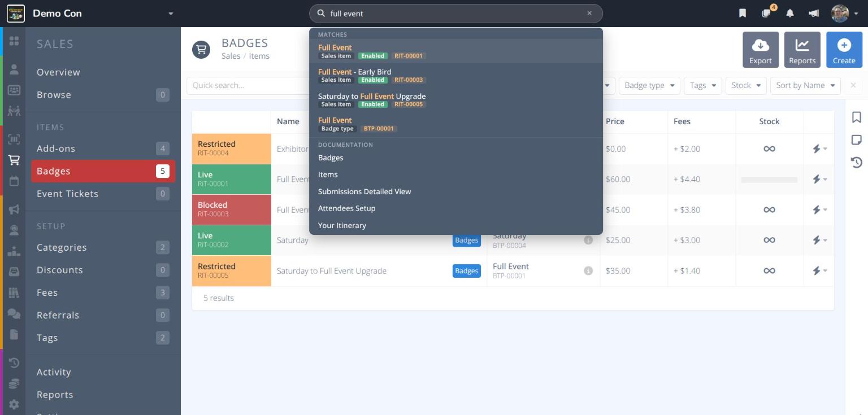Click Badges tag in Saturday row
The height and width of the screenshot is (415, 868).
[x=467, y=241]
